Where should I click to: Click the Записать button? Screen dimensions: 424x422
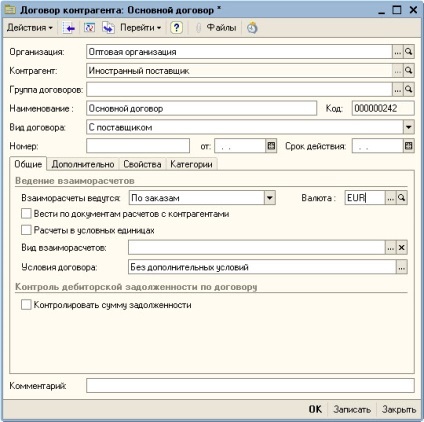[352, 409]
